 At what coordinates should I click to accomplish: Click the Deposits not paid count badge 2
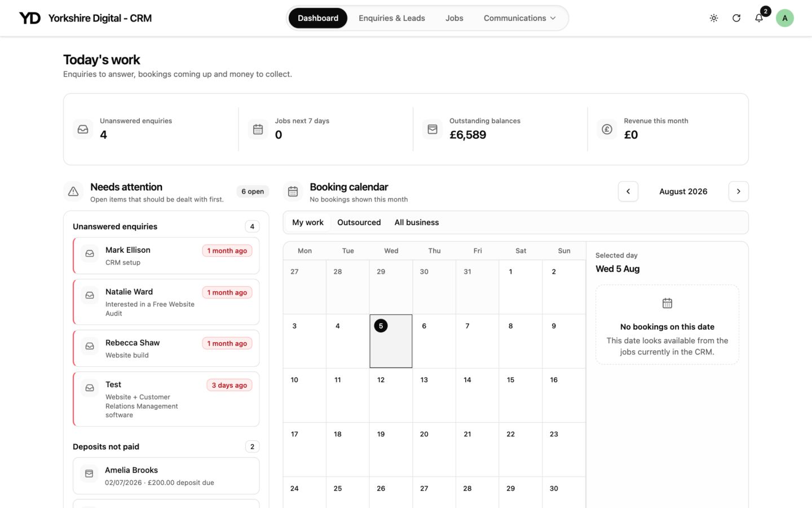point(252,446)
